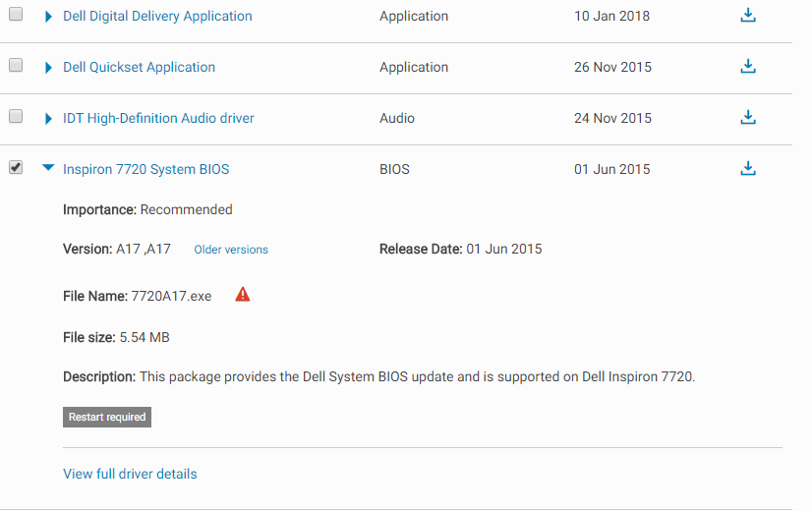Collapse the Inspiron 7720 System BIOS details
Image resolution: width=812 pixels, height=511 pixels.
48,169
